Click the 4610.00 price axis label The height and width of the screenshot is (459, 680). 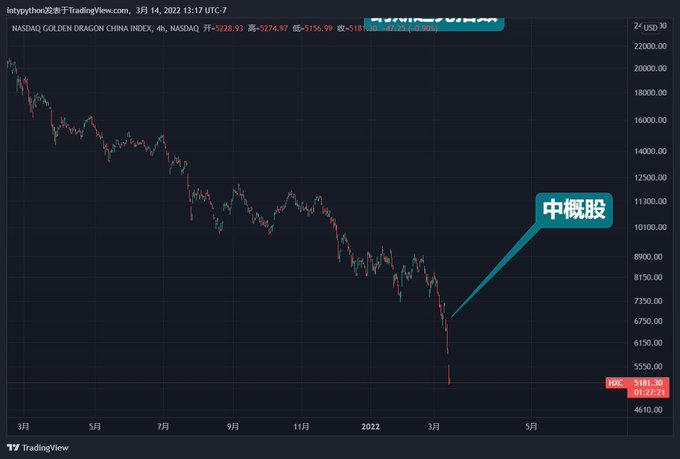[648, 410]
